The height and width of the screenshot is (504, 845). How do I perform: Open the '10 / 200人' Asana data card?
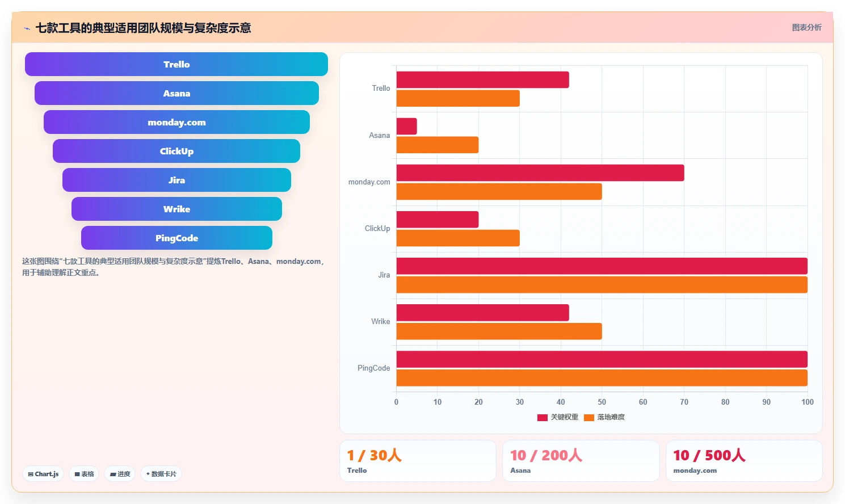click(x=581, y=461)
